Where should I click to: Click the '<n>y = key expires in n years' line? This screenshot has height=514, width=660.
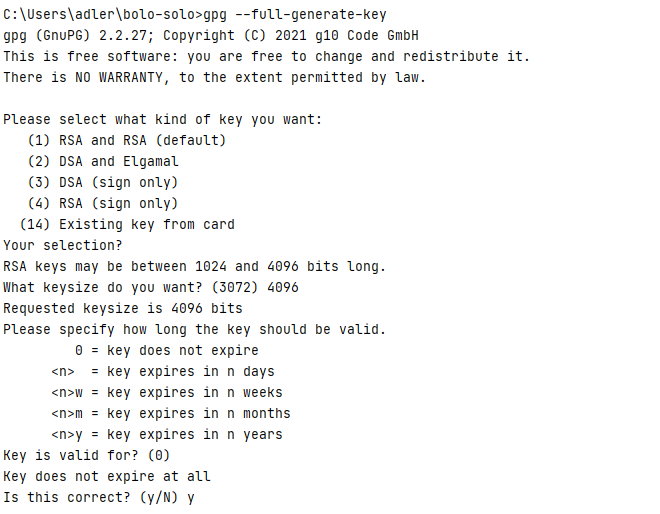tap(167, 435)
